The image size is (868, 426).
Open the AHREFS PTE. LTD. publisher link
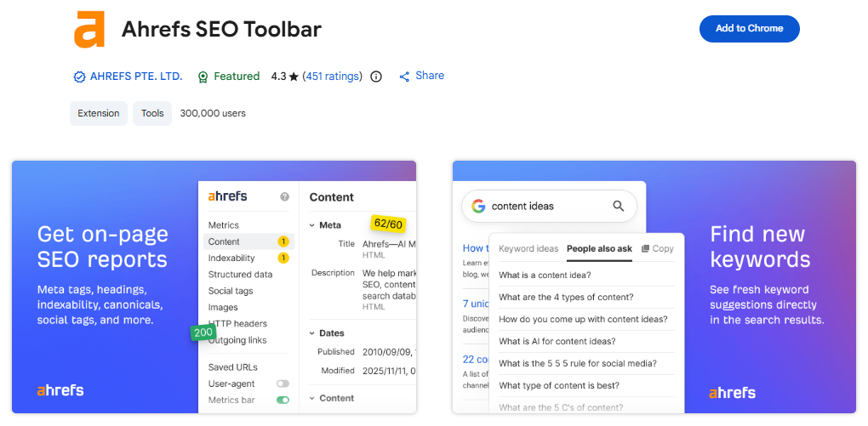click(x=136, y=77)
